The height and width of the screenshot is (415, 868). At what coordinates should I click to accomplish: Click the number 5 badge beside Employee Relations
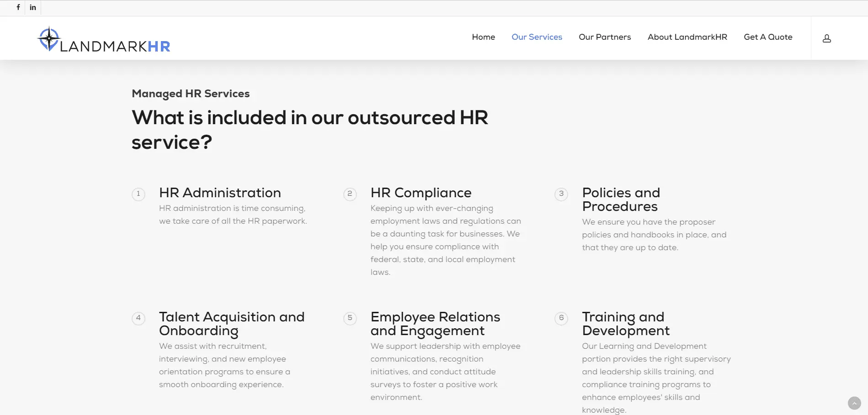350,318
